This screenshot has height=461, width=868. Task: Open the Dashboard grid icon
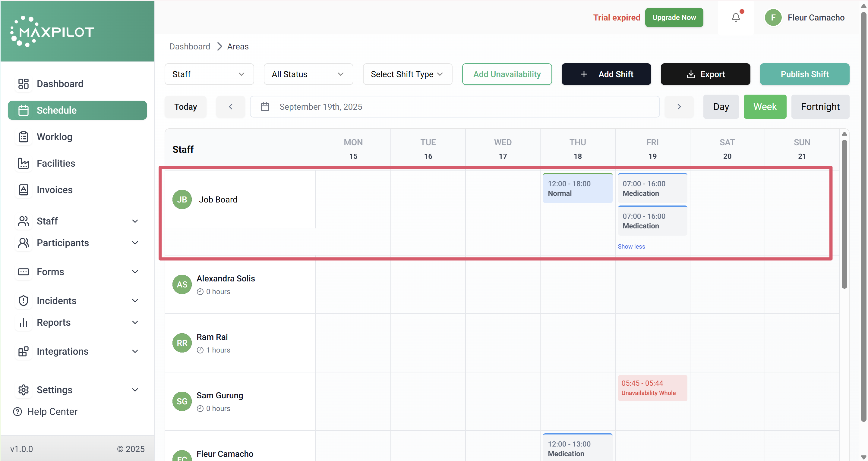point(23,83)
